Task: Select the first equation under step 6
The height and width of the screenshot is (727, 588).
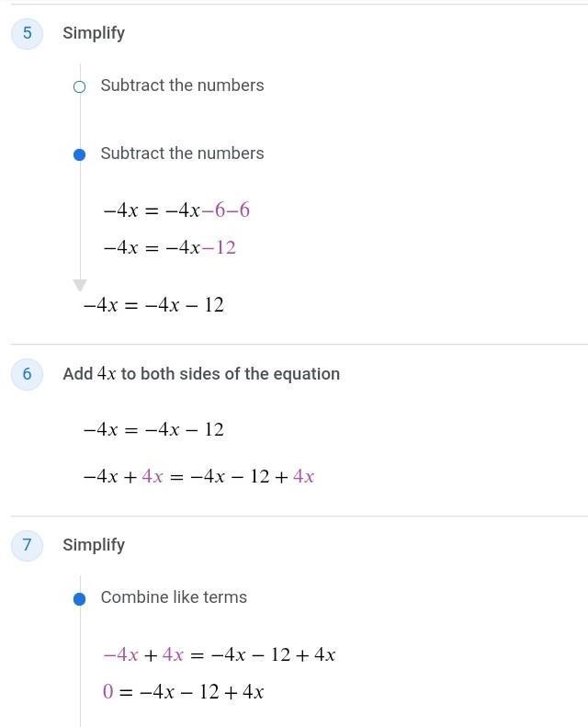Action: 153,429
